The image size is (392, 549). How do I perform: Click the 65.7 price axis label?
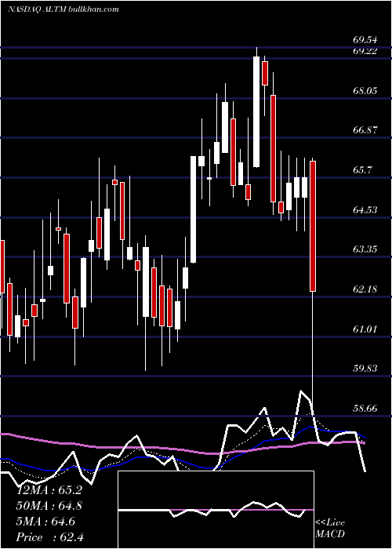[362, 170]
